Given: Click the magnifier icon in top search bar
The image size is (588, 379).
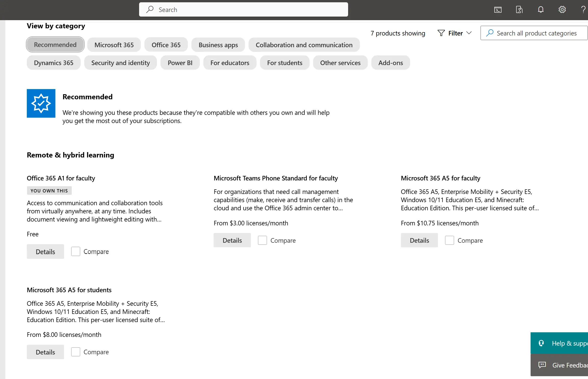Looking at the screenshot, I should (x=150, y=9).
